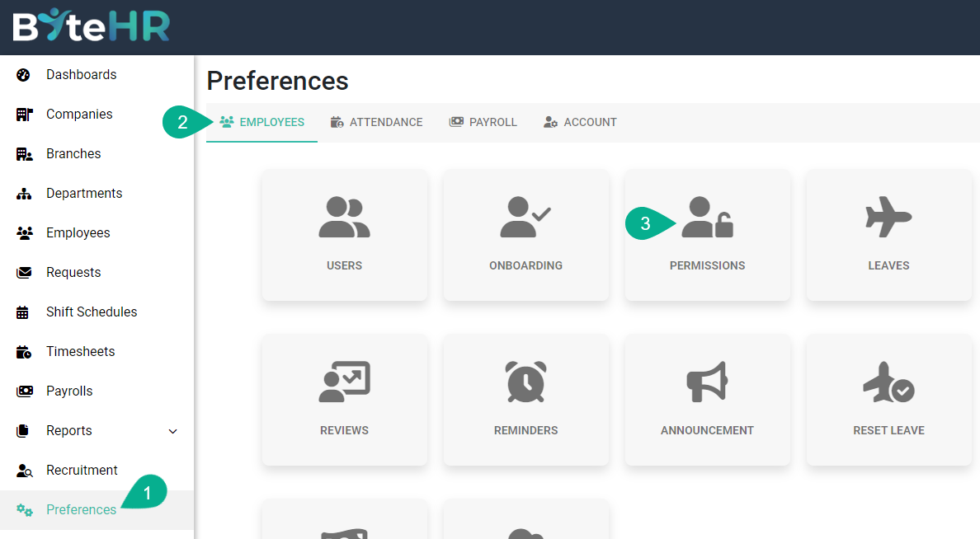Click the Payrolls money icon in sidebar
The width and height of the screenshot is (980, 539).
24,391
